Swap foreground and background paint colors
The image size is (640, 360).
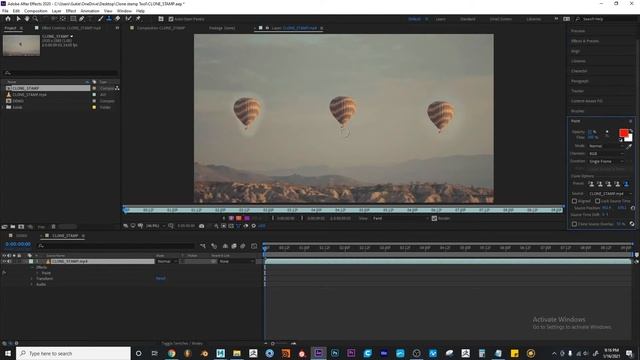[631, 131]
